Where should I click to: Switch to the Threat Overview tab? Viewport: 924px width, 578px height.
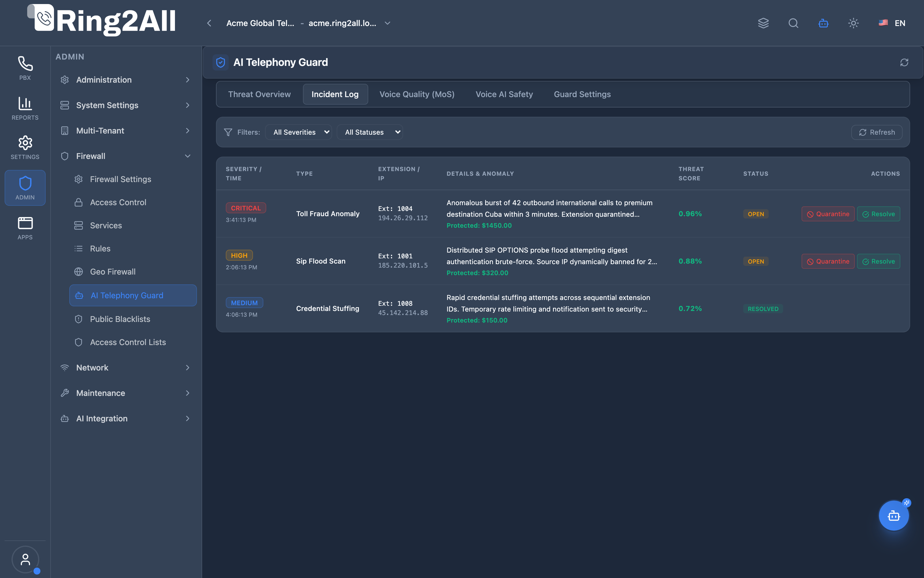click(259, 94)
